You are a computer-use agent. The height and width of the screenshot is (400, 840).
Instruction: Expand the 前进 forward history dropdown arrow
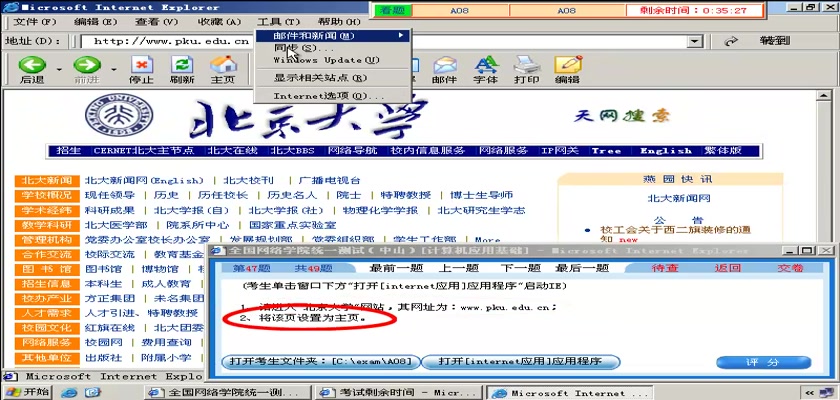coord(114,70)
